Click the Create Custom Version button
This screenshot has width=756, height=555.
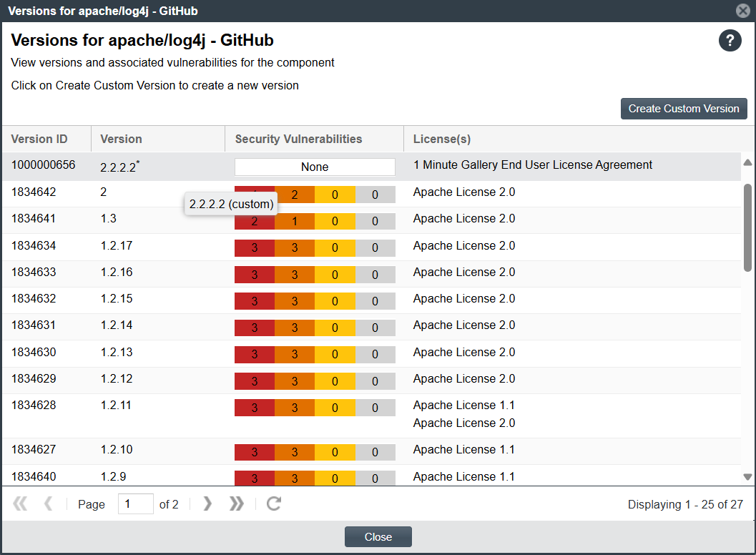(x=684, y=109)
